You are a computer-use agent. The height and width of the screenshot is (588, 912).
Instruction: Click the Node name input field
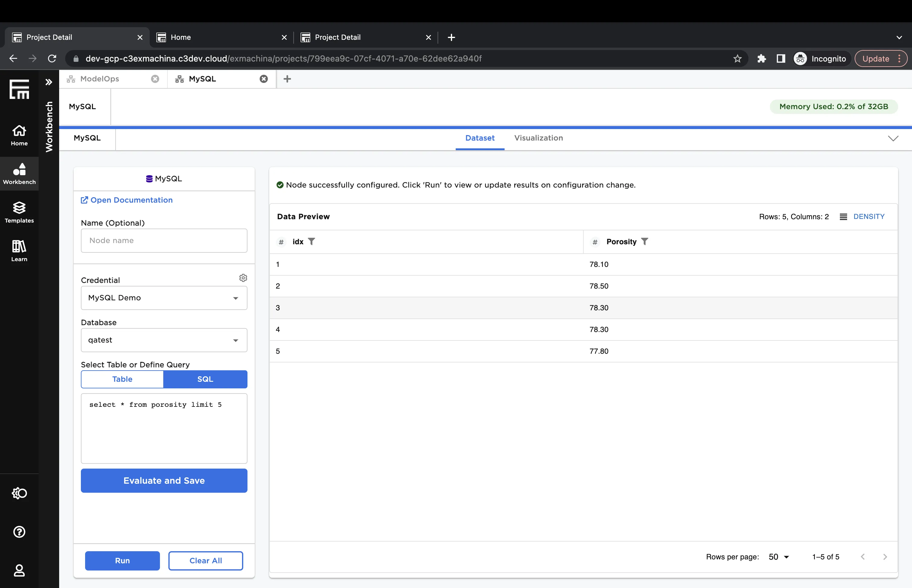(x=164, y=241)
